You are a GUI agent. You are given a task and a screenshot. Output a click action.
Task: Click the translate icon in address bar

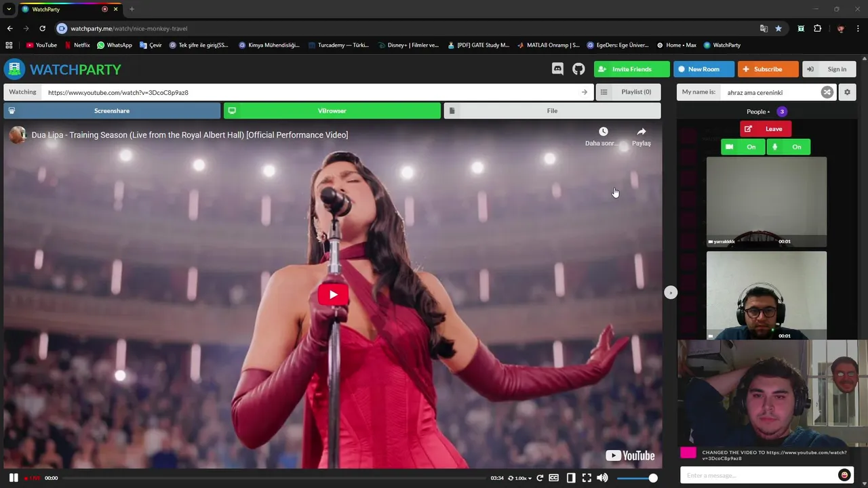[764, 28]
